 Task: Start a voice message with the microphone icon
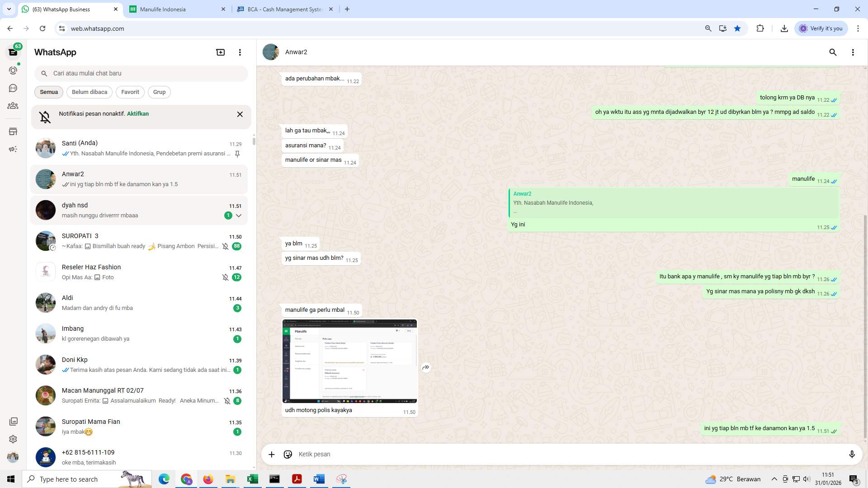pos(852,454)
